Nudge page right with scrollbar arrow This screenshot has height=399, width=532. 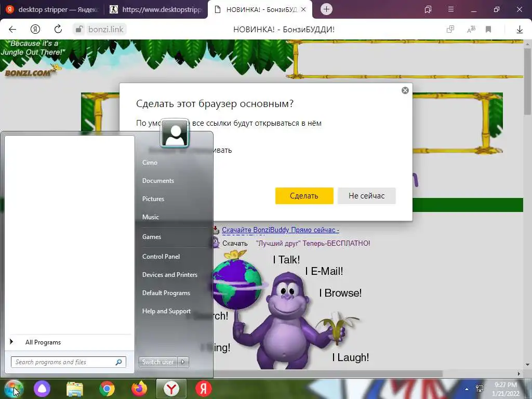click(x=519, y=374)
